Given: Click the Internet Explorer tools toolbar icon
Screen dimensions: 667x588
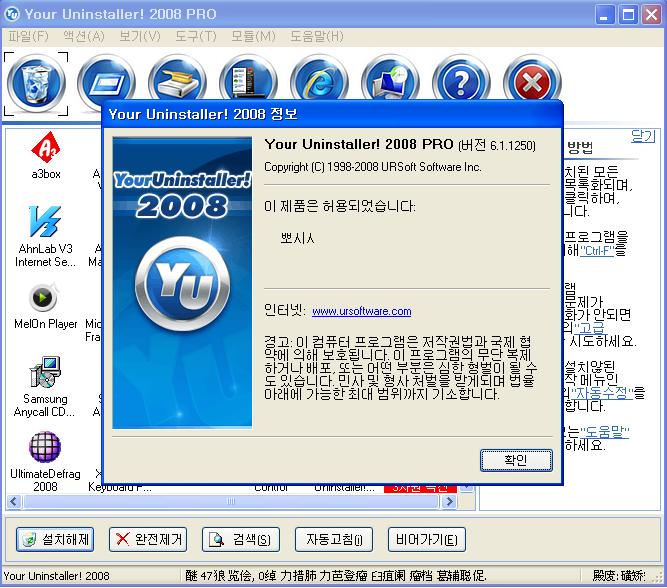Looking at the screenshot, I should 319,78.
